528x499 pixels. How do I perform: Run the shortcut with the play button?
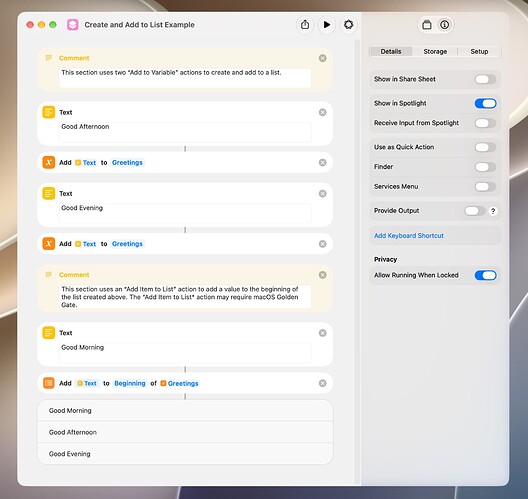pos(327,25)
